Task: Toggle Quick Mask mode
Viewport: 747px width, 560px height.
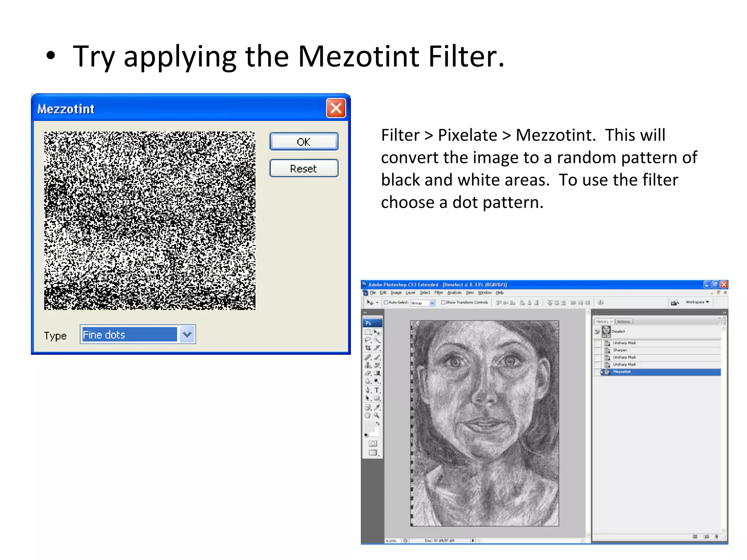Action: point(373,444)
